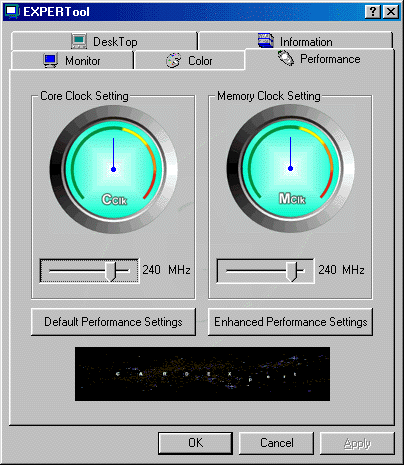Image resolution: width=404 pixels, height=465 pixels.
Task: Click the memory clock 240 MHz value
Action: click(x=341, y=270)
